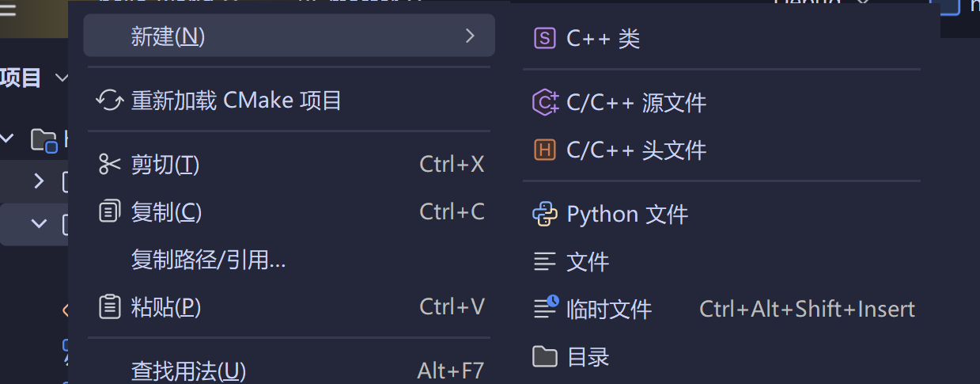The image size is (980, 384).
Task: Collapse the root project folder chevron
Action: coord(8,139)
